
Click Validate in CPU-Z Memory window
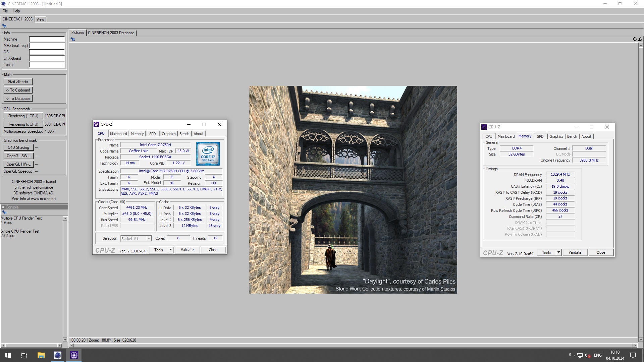tap(575, 252)
